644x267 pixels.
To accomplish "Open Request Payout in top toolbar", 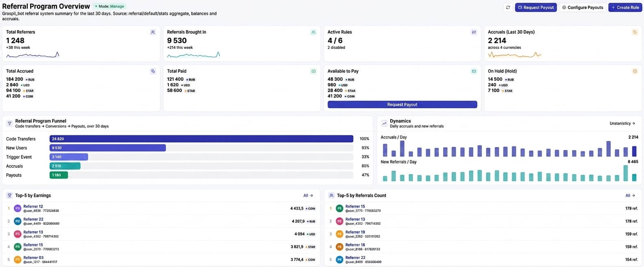I will tap(535, 7).
